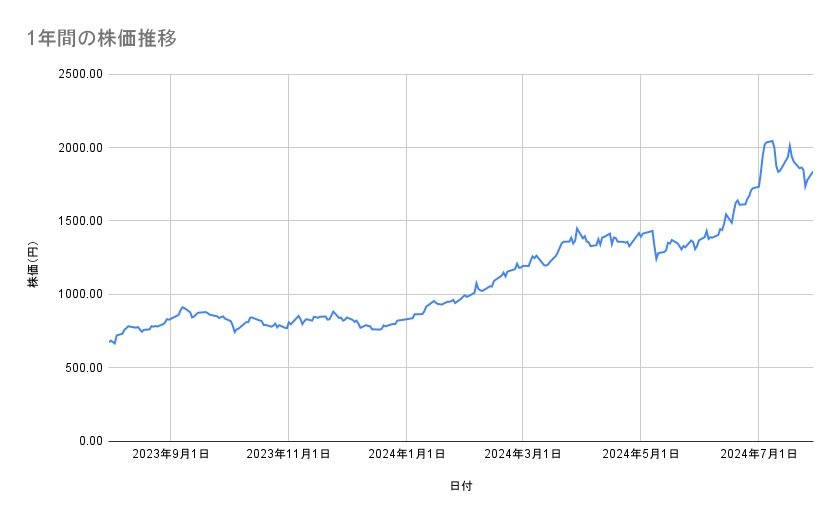This screenshot has height=519, width=839.
Task: Click the 2024年1月1日 date label
Action: tap(406, 454)
